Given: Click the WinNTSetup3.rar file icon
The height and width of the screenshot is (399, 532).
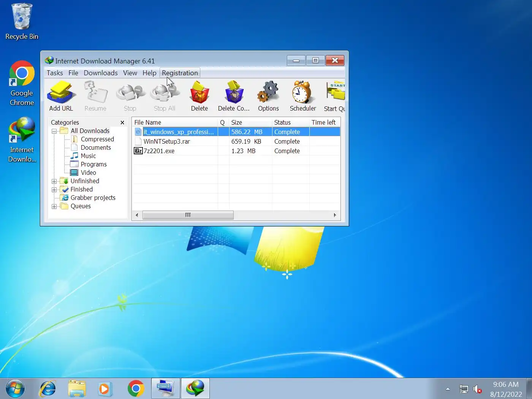Looking at the screenshot, I should click(x=138, y=141).
